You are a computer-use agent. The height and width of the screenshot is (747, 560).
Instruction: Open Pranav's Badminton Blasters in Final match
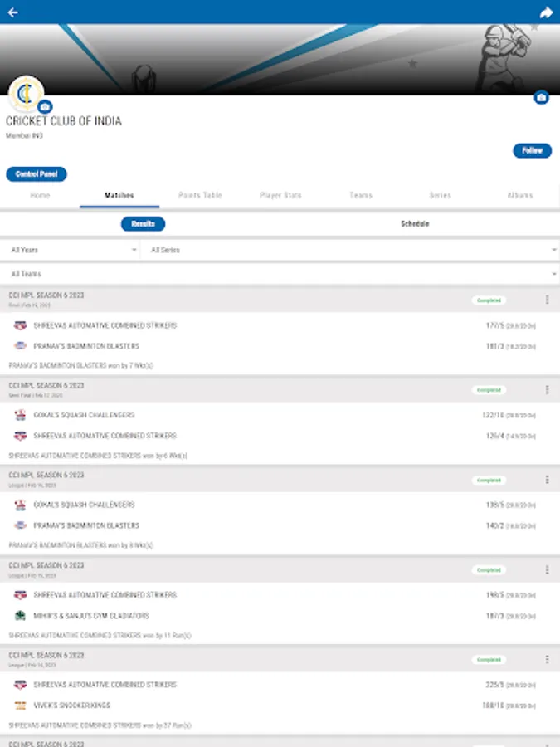(86, 346)
